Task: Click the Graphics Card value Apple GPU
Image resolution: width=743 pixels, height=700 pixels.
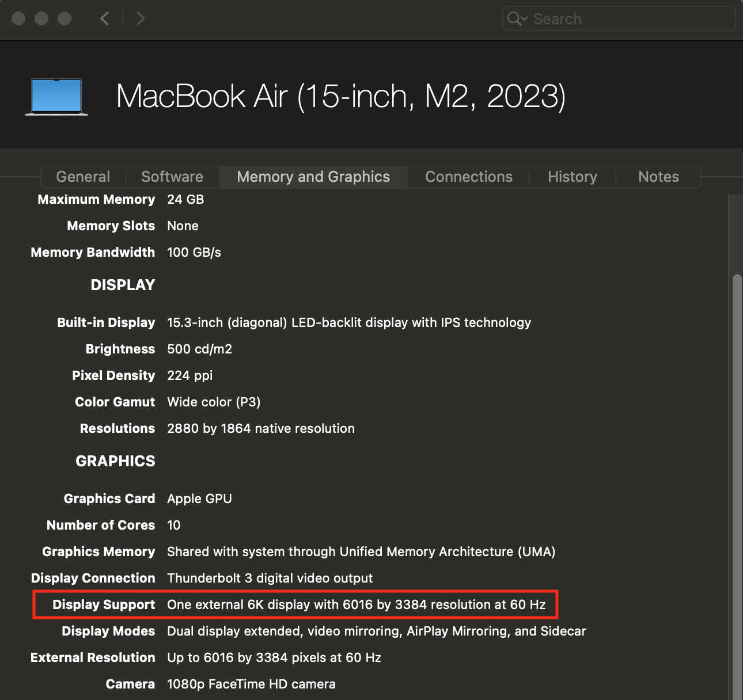Action: click(x=199, y=499)
